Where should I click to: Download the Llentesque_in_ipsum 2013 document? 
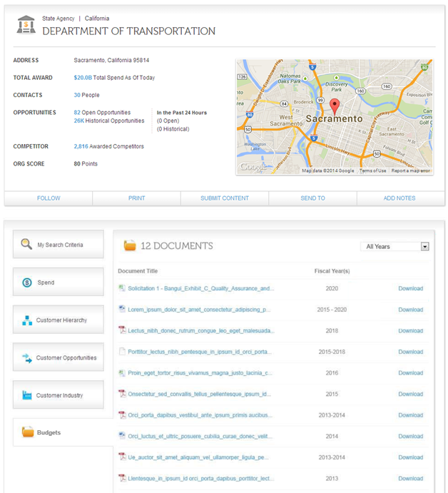411,478
